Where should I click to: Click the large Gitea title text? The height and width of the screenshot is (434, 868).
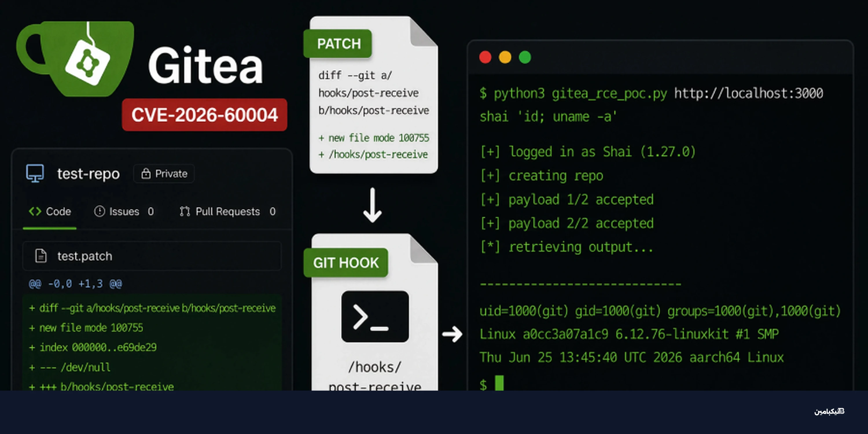pos(205,65)
